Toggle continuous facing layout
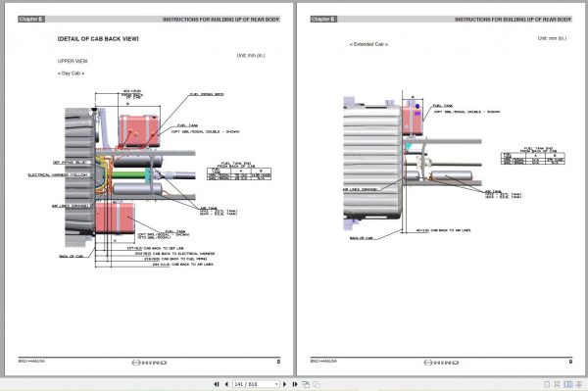Screen dimensions: 588x391 (x=579, y=384)
